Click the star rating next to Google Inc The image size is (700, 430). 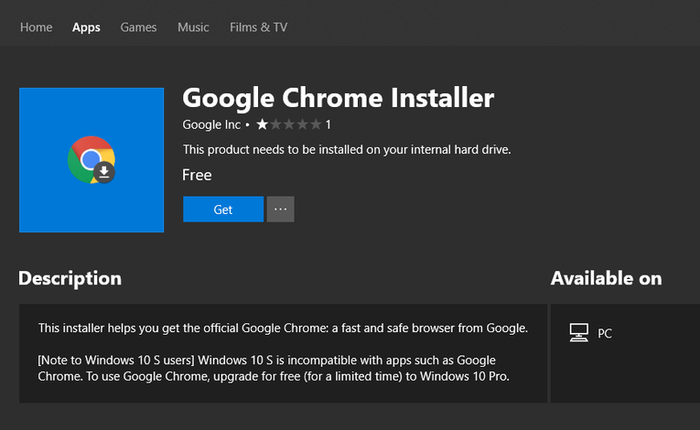point(289,125)
